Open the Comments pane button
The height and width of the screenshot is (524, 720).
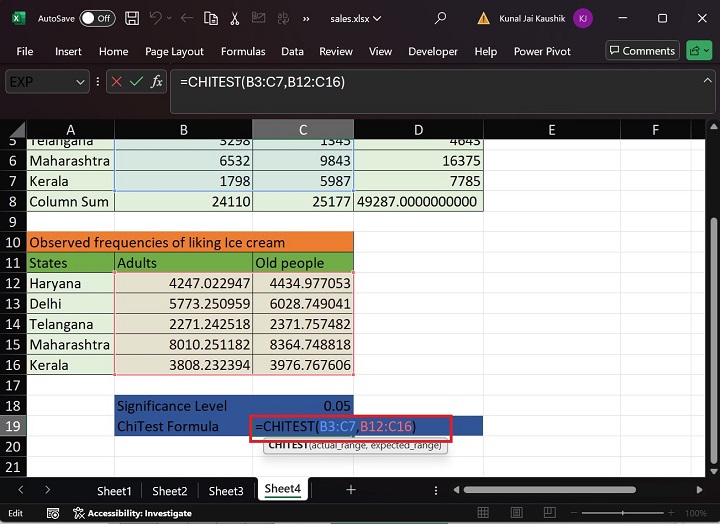tap(641, 51)
